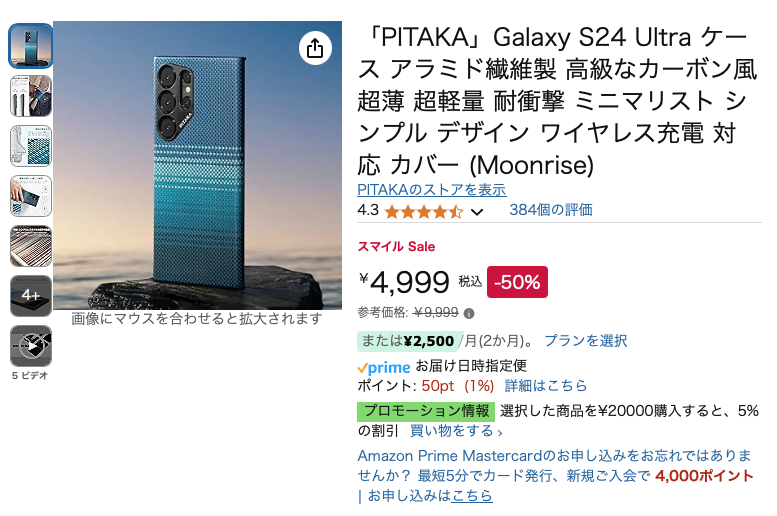Open the 384個の評価 reviews link
The image size is (777, 516).
550,210
